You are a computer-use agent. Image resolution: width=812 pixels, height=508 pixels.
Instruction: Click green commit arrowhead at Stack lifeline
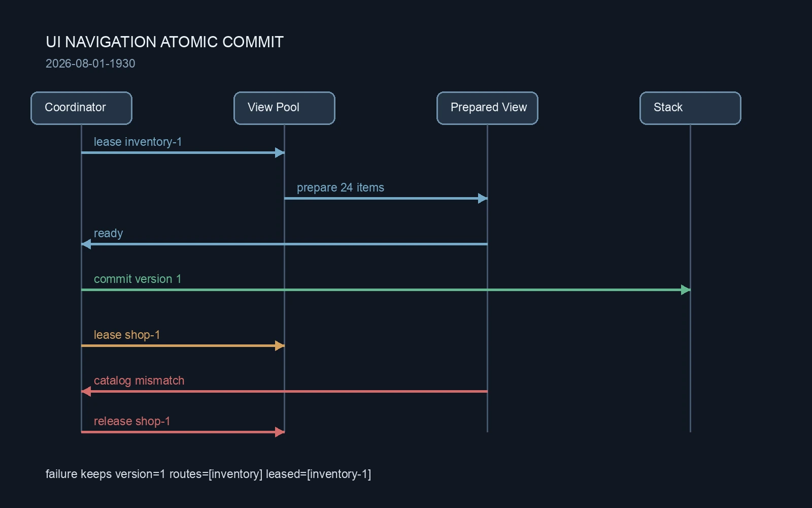click(686, 290)
